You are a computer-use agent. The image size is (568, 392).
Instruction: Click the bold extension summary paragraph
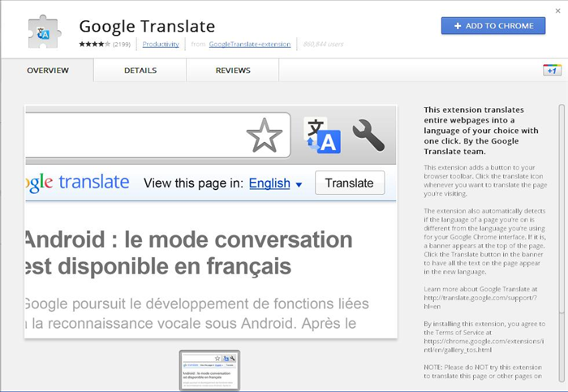click(481, 131)
